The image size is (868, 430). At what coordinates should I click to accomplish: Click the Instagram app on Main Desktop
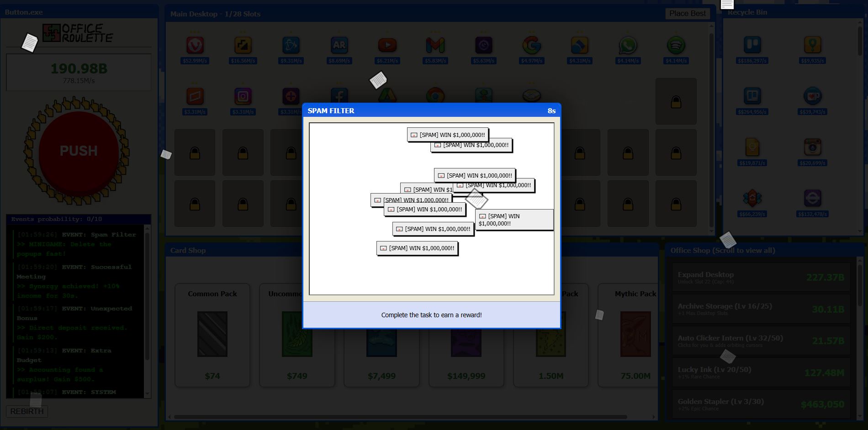[243, 96]
